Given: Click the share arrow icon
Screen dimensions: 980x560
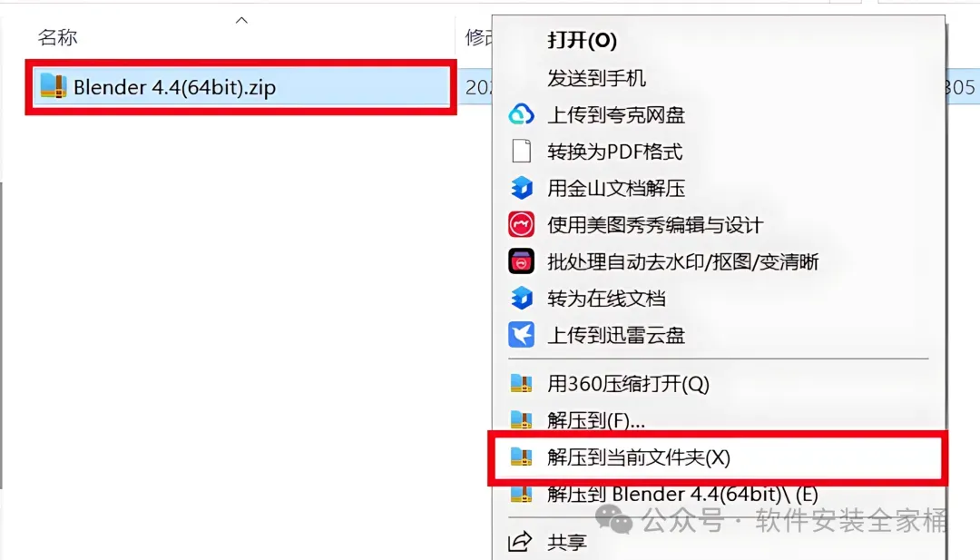Looking at the screenshot, I should [x=520, y=541].
